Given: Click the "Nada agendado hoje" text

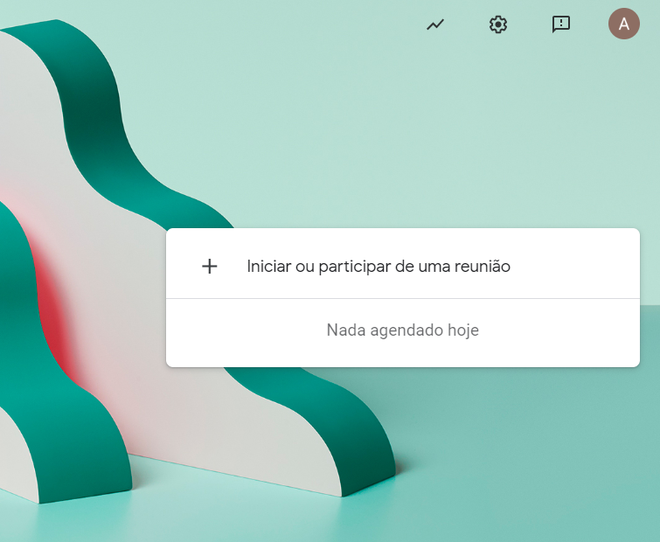Looking at the screenshot, I should pyautogui.click(x=403, y=330).
